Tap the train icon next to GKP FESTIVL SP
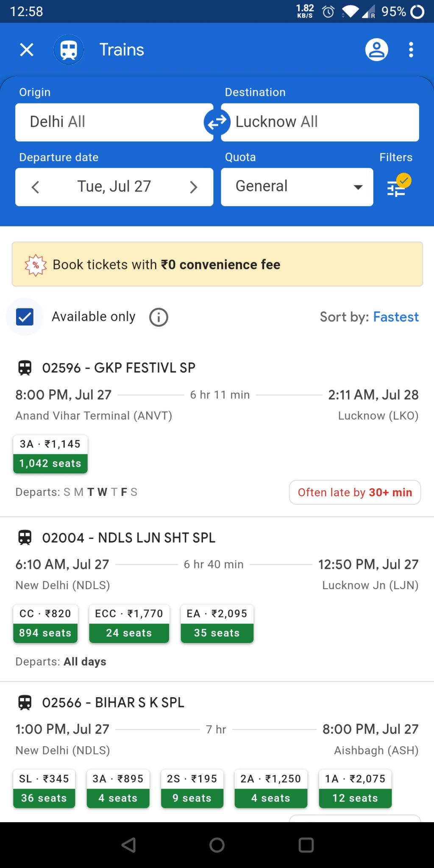 (25, 367)
